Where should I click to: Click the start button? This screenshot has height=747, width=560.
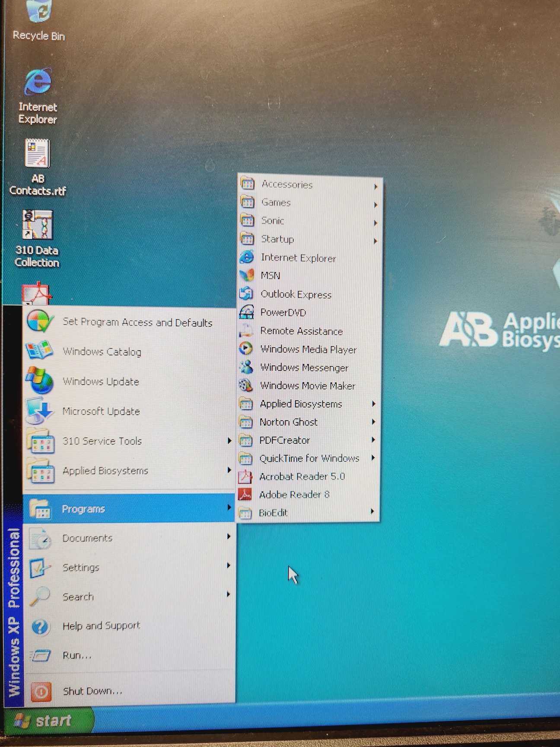48,721
